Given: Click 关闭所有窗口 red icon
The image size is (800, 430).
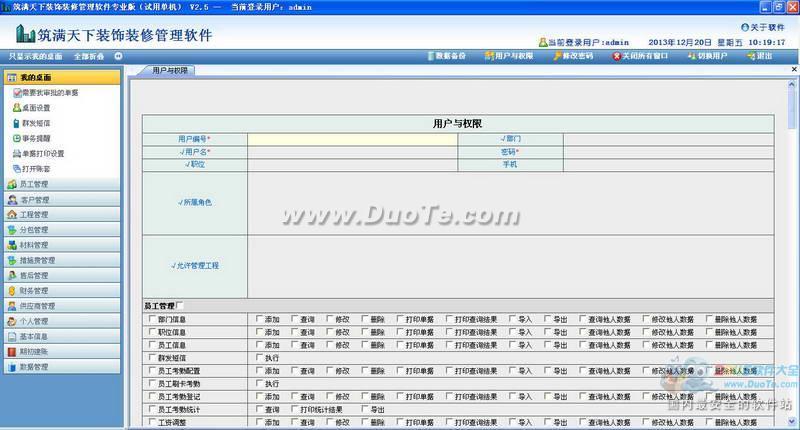Looking at the screenshot, I should pos(617,56).
